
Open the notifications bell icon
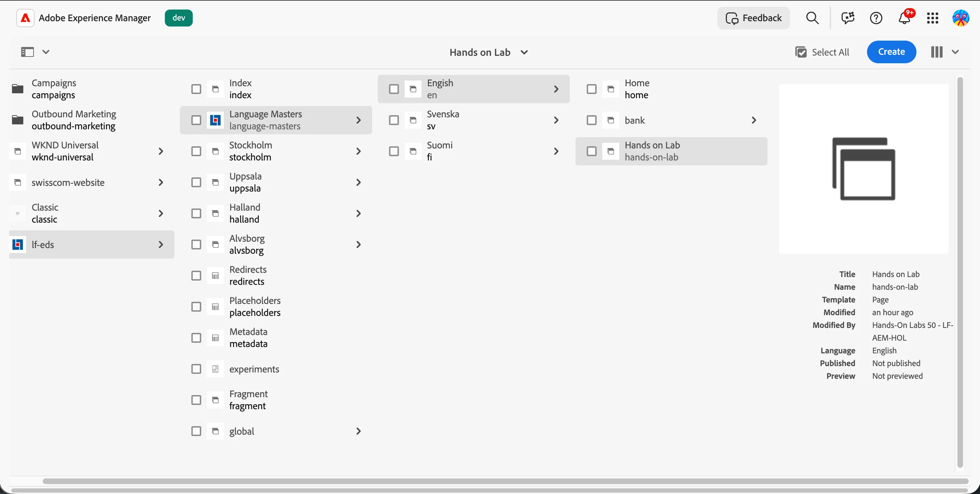point(904,18)
